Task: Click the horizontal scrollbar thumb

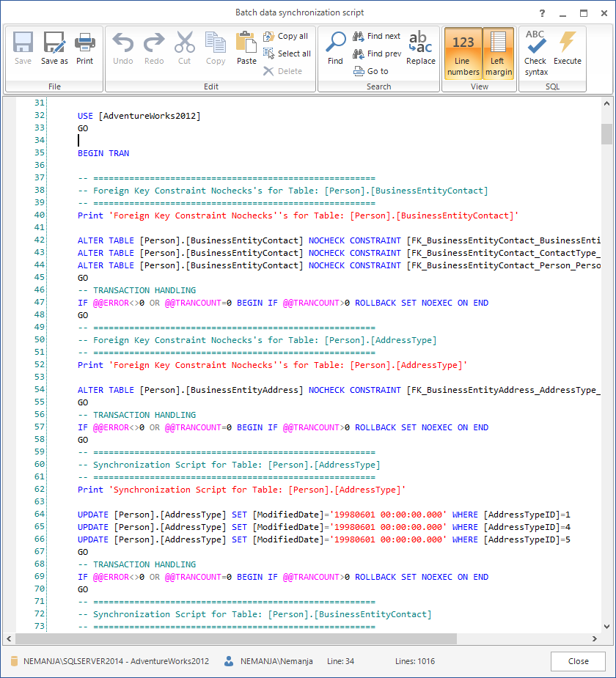Action: (x=235, y=638)
